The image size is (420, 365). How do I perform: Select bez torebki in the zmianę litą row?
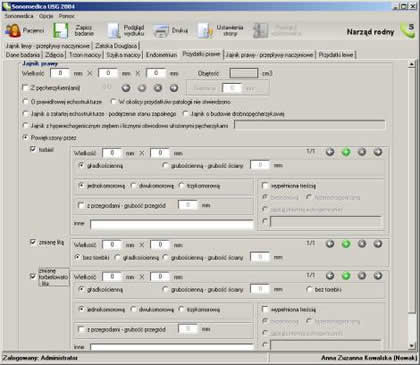(78, 258)
